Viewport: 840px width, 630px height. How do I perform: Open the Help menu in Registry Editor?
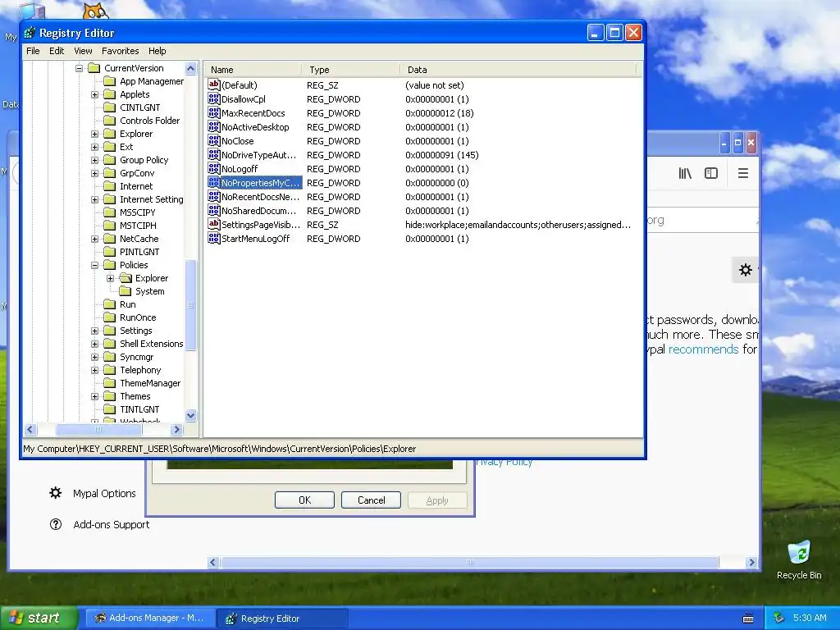coord(157,51)
